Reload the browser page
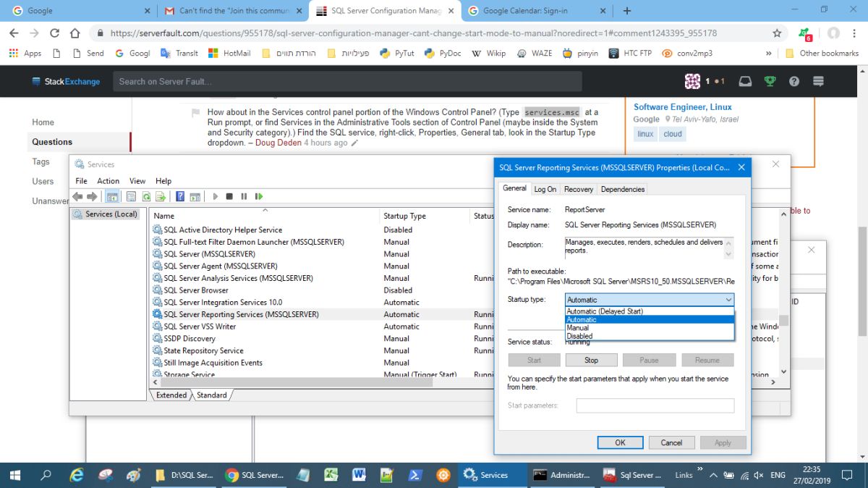This screenshot has height=488, width=868. (x=54, y=33)
